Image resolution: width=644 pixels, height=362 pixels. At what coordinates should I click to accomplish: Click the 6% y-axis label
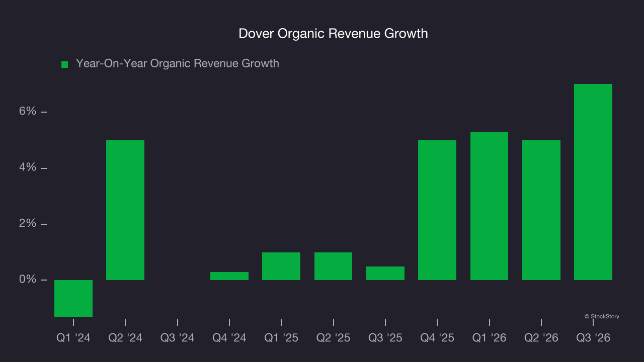(28, 111)
